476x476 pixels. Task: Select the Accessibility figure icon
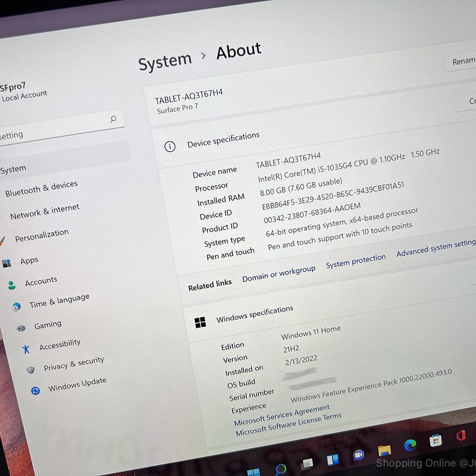pyautogui.click(x=26, y=349)
